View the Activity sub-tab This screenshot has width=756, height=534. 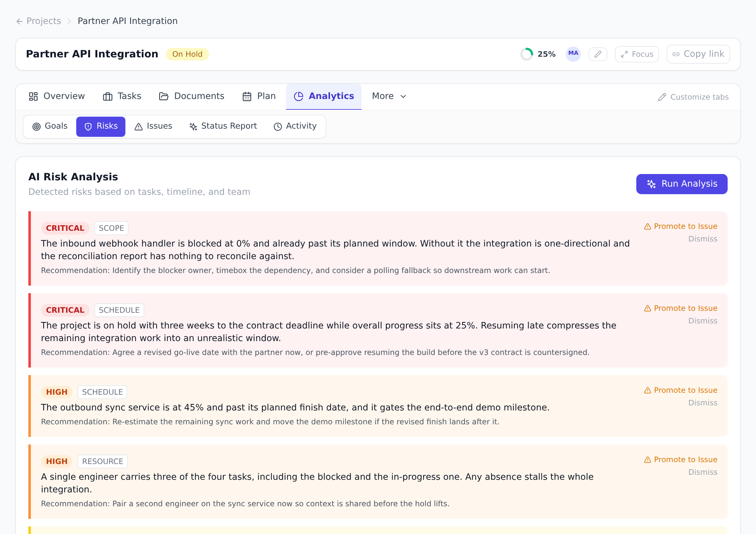pos(295,126)
